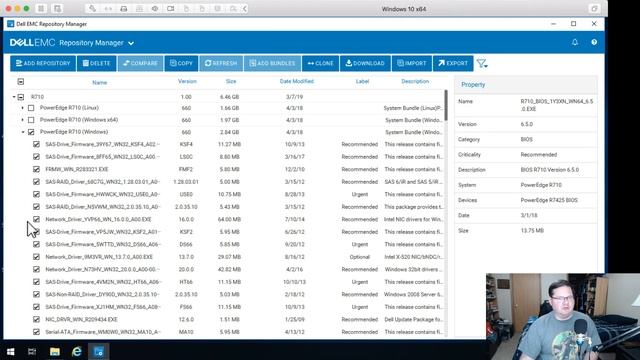The width and height of the screenshot is (640, 360).
Task: Open Internet Explorer from the taskbar
Action: tap(77, 351)
